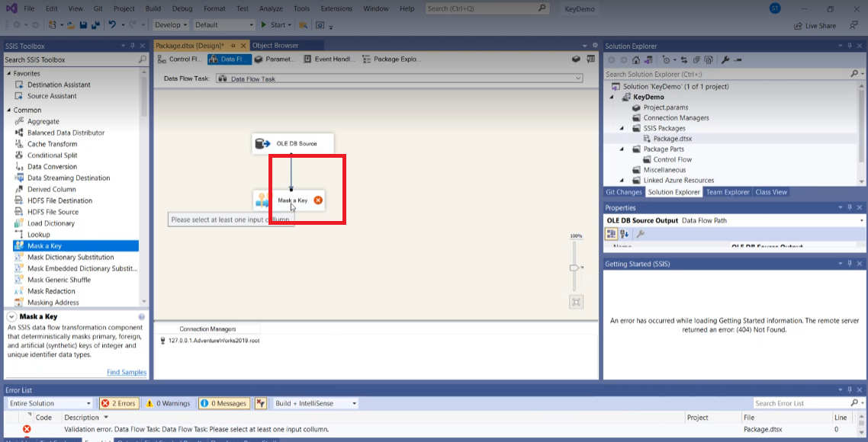Collapse the SSIS Packages folder node
The image size is (868, 442).
(x=621, y=128)
